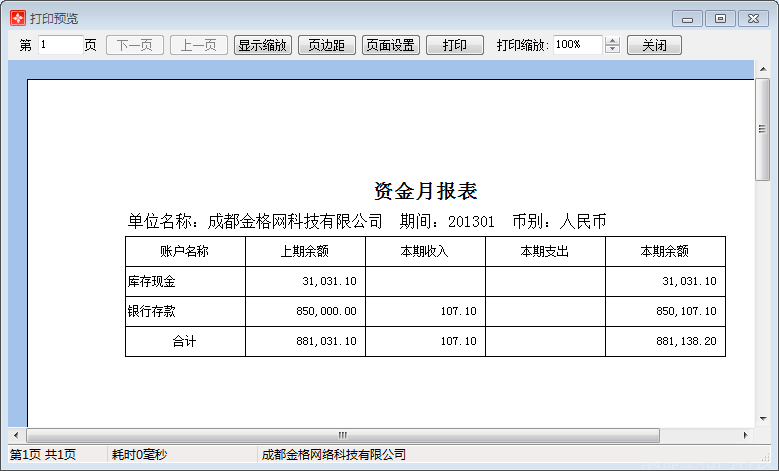Click the 关闭 button in the toolbar
Screen dimensions: 779x471
pos(654,45)
